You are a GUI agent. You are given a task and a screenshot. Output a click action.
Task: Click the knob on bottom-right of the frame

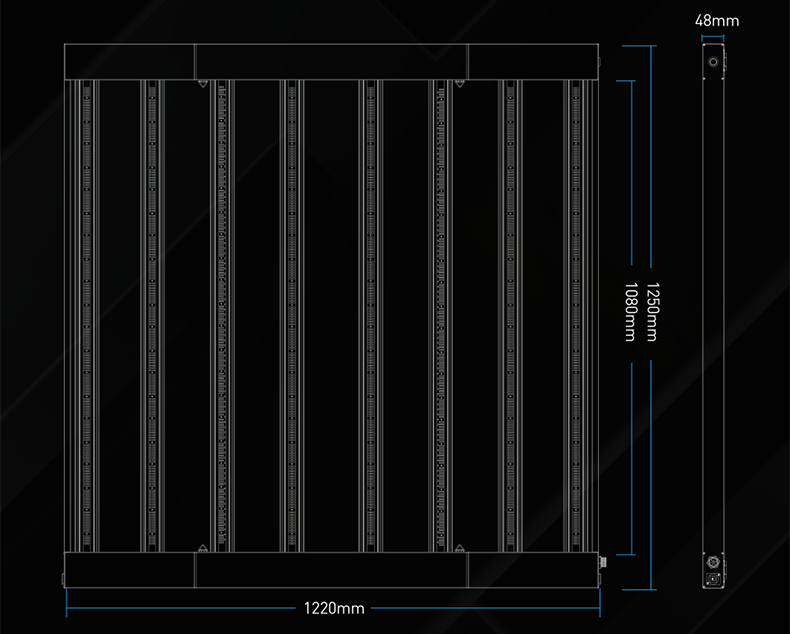(x=601, y=565)
